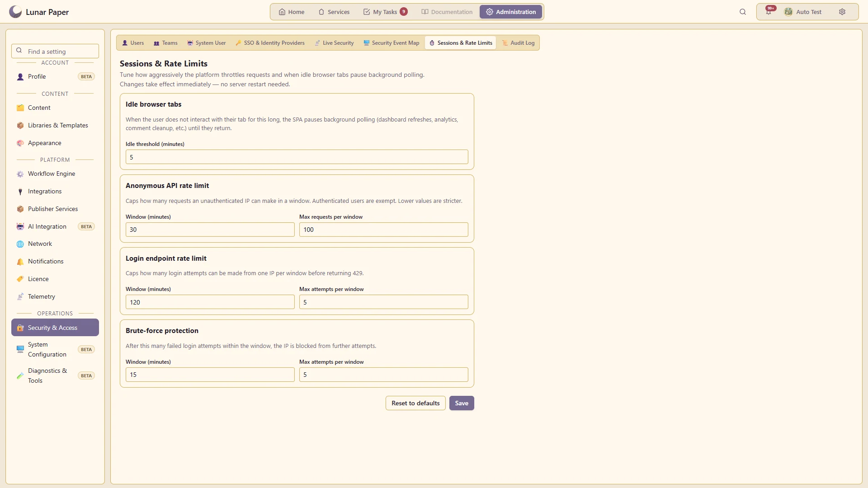Click Anonymous API Max requests per window field

click(x=384, y=230)
